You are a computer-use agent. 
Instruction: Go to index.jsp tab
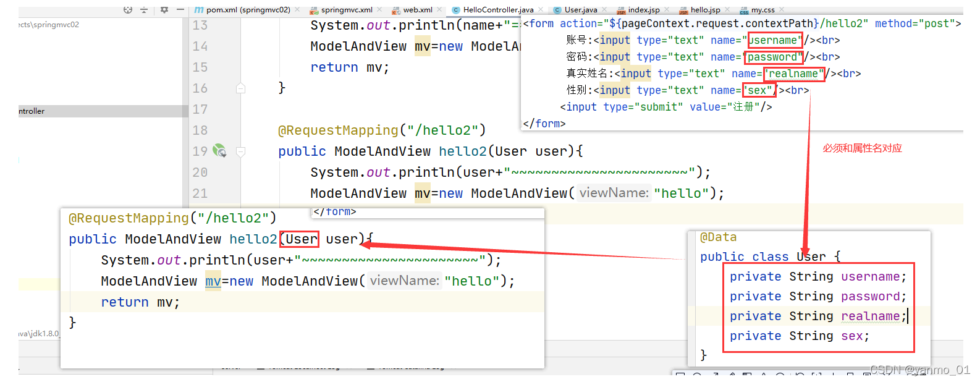point(644,10)
